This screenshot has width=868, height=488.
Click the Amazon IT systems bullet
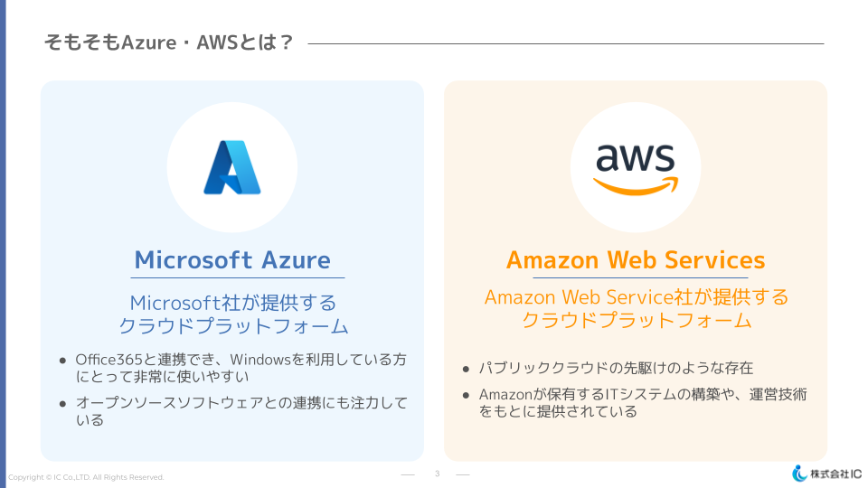[642, 403]
